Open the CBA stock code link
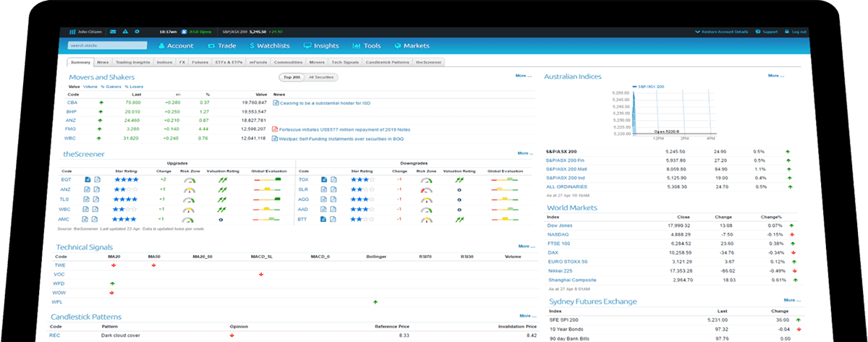868x342 pixels. (72, 103)
